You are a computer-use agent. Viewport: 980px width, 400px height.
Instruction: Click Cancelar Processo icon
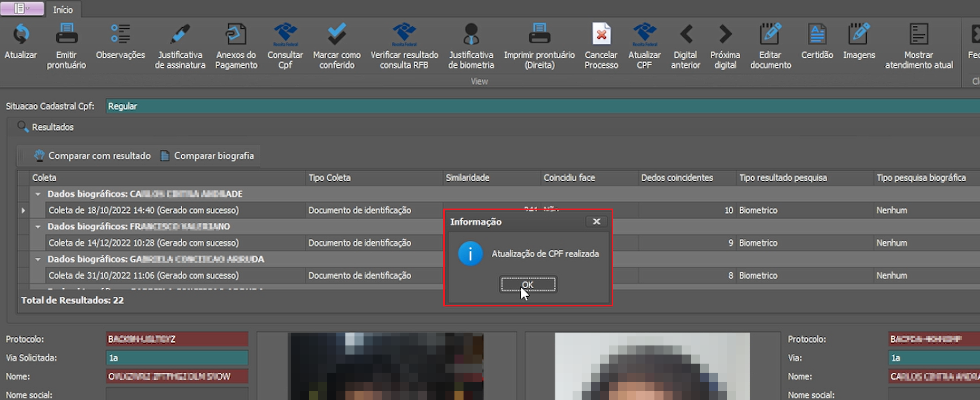[601, 34]
